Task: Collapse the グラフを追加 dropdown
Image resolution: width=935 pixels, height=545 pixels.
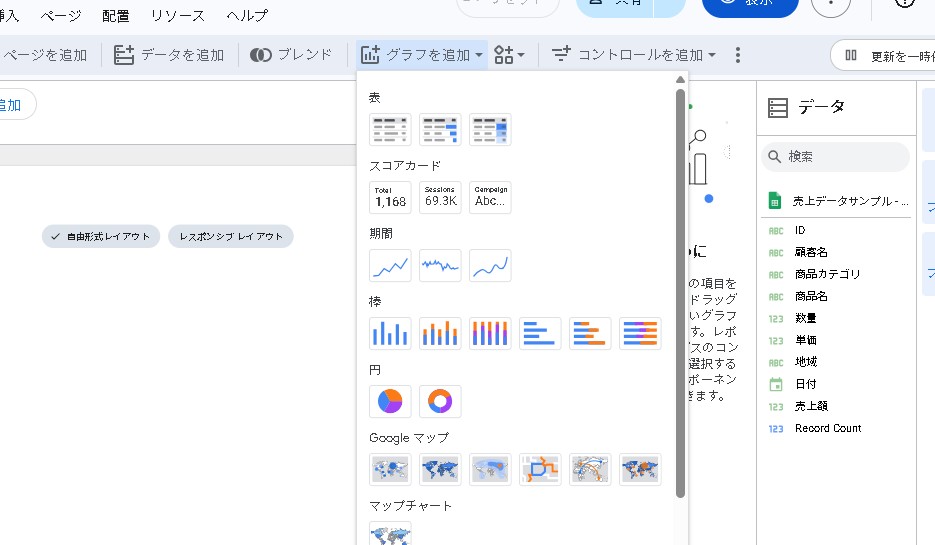Action: tap(422, 55)
